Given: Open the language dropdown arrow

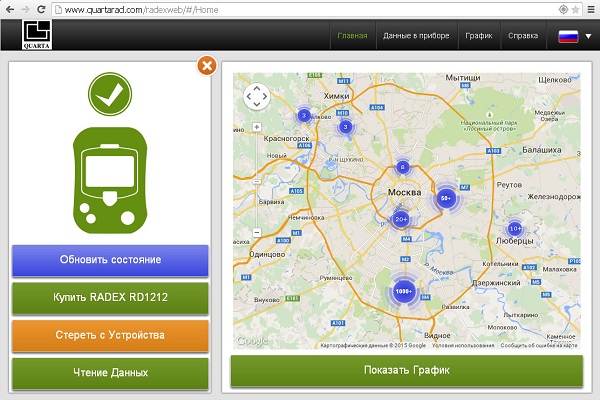Looking at the screenshot, I should pos(587,37).
